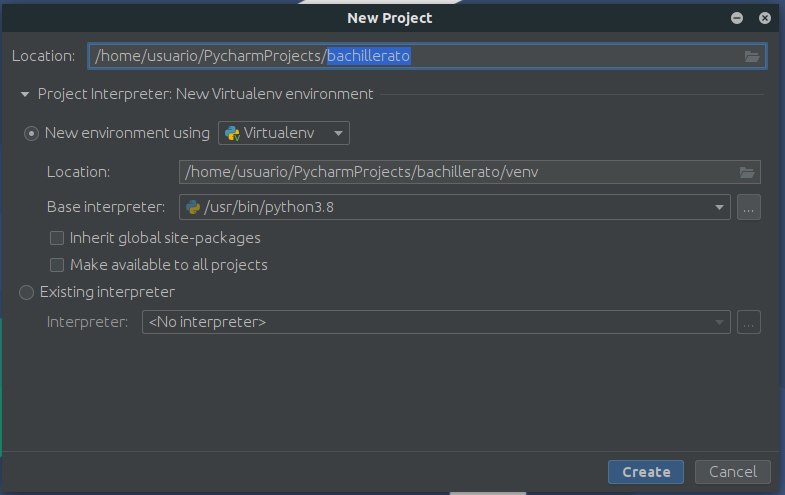Minimize the New Project dialog
Screen dimensions: 785x495
point(736,18)
